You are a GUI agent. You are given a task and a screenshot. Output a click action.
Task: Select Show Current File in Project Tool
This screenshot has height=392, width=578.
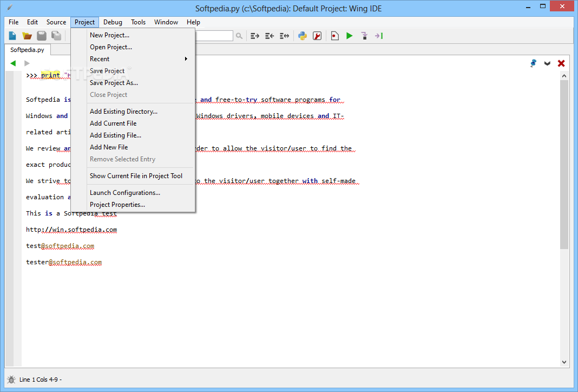[x=133, y=176]
